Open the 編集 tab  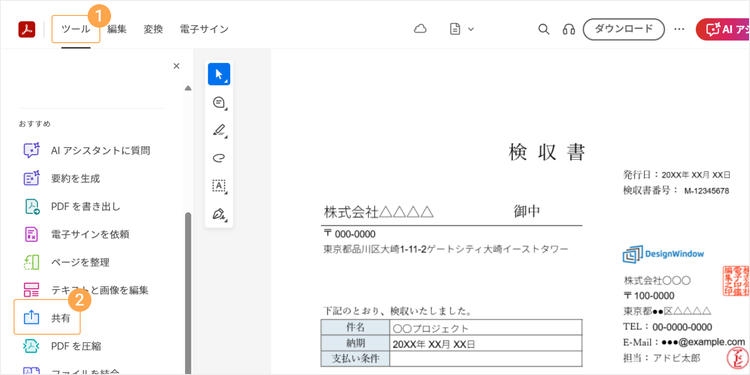click(x=117, y=29)
